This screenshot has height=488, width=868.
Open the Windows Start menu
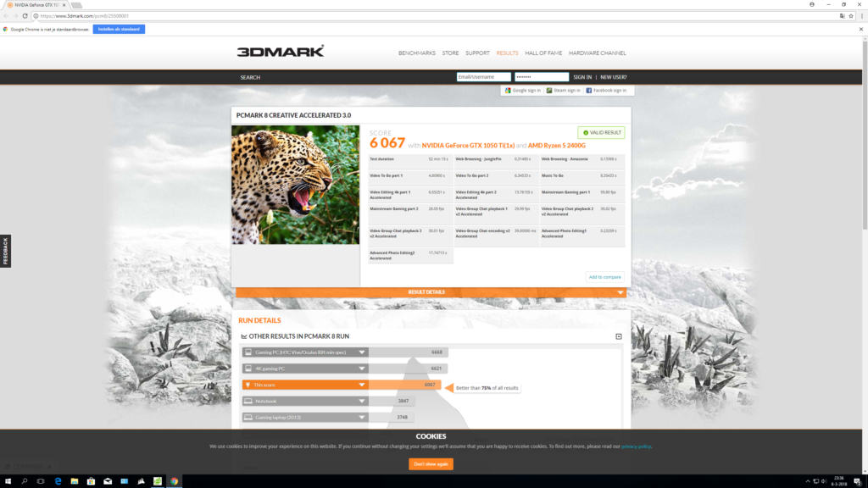[8, 481]
